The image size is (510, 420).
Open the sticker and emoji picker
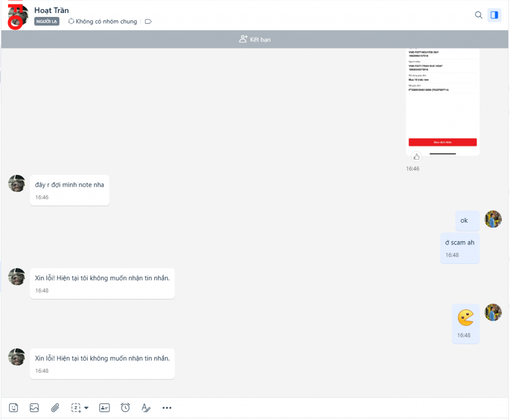click(x=14, y=408)
